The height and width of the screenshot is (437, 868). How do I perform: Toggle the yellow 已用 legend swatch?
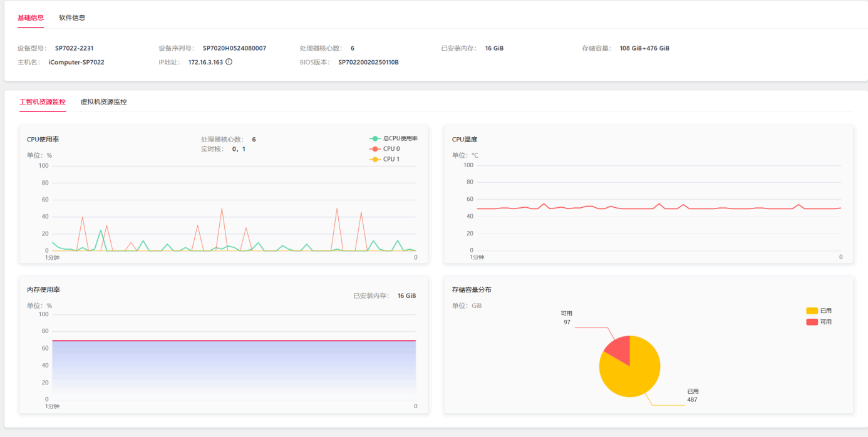(x=812, y=311)
